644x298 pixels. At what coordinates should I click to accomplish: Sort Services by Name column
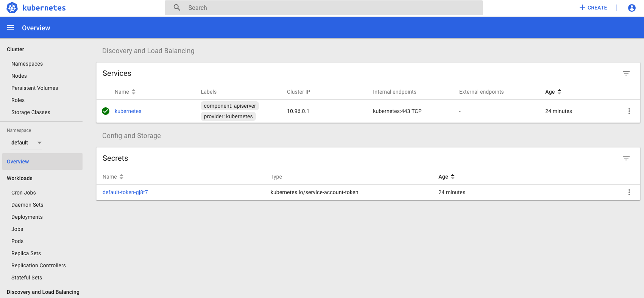(125, 92)
